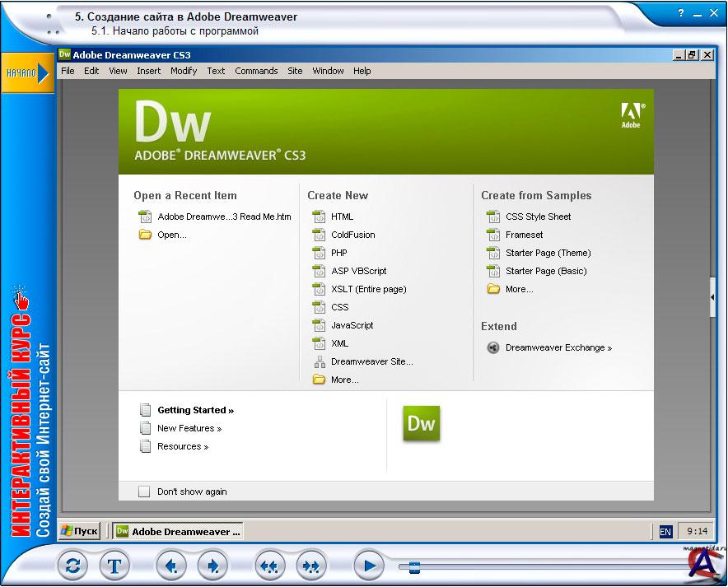Click the ColdFusion document icon
Screen dimensions: 728x587
[x=319, y=235]
